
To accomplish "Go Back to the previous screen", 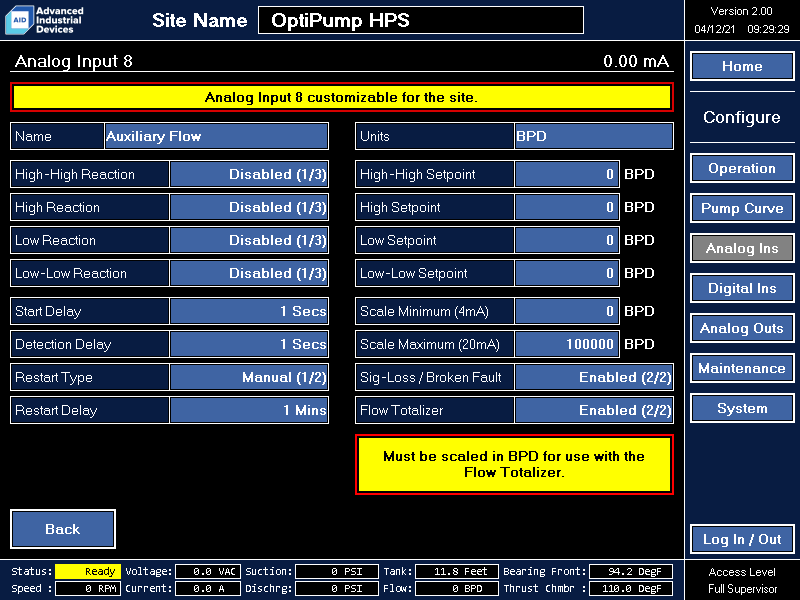I will point(63,529).
